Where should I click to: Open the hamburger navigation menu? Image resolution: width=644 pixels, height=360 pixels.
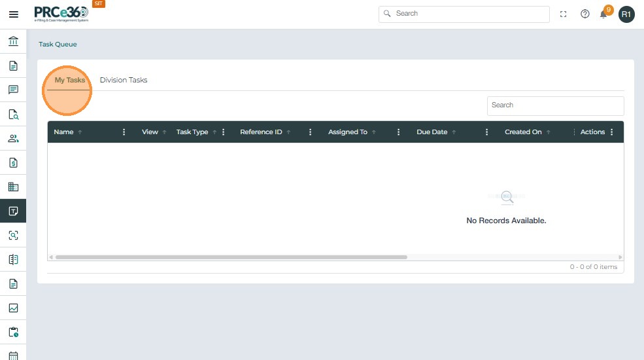point(14,14)
